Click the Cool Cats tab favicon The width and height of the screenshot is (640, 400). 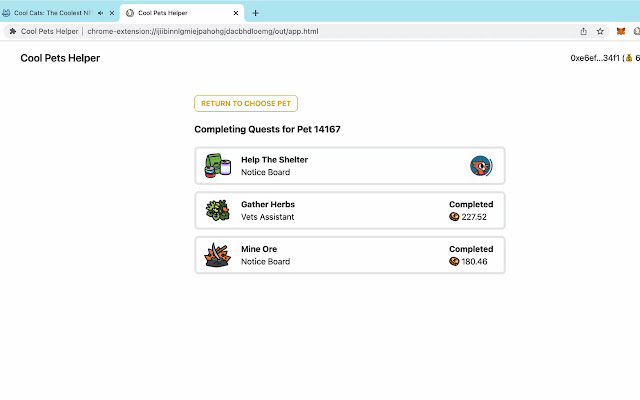click(x=6, y=13)
